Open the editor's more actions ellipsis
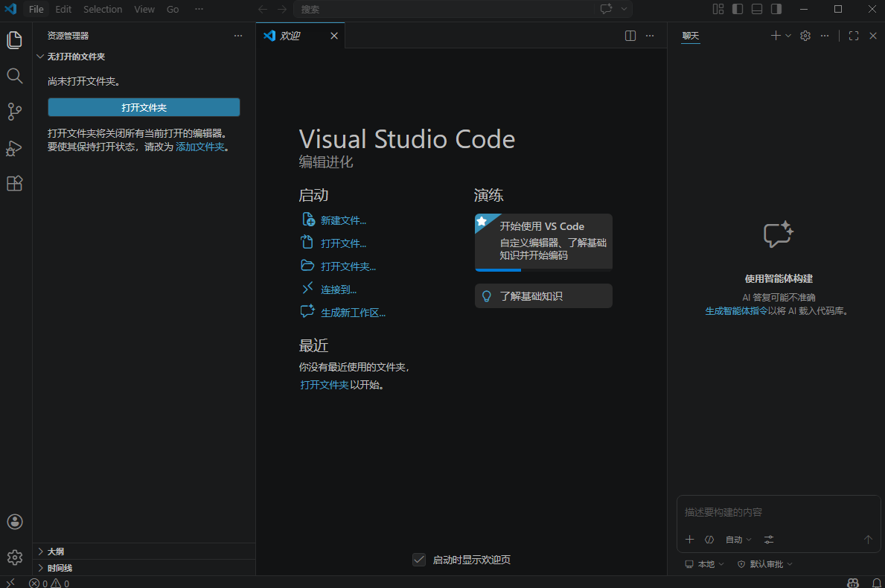The image size is (885, 588). [x=650, y=36]
